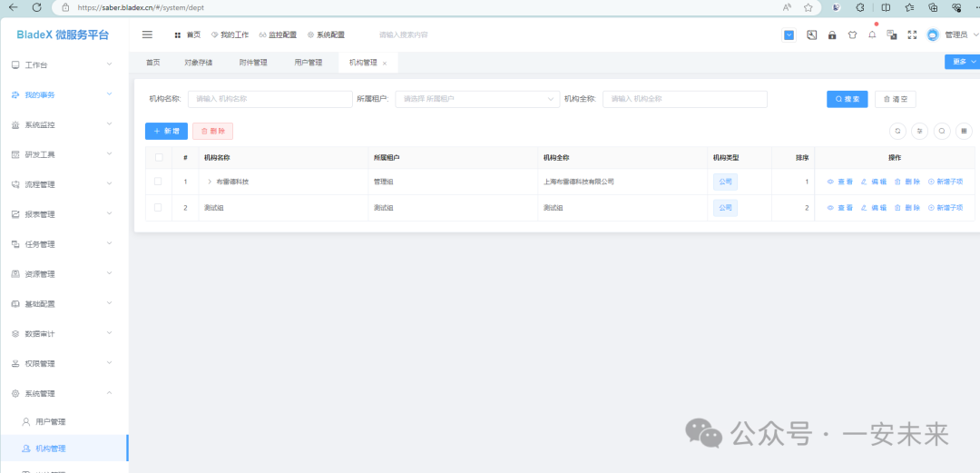Viewport: 980px width, 473px height.
Task: Add child item to 测试组 row
Action: 946,208
